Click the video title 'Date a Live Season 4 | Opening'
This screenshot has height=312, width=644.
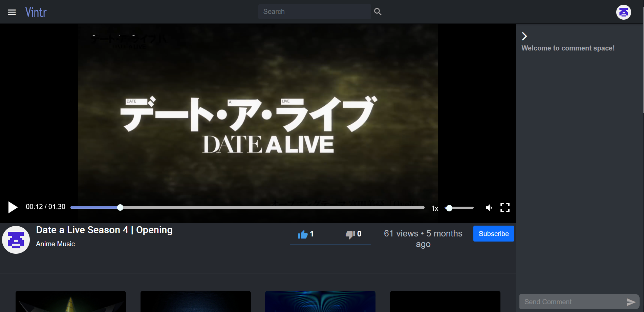click(104, 230)
